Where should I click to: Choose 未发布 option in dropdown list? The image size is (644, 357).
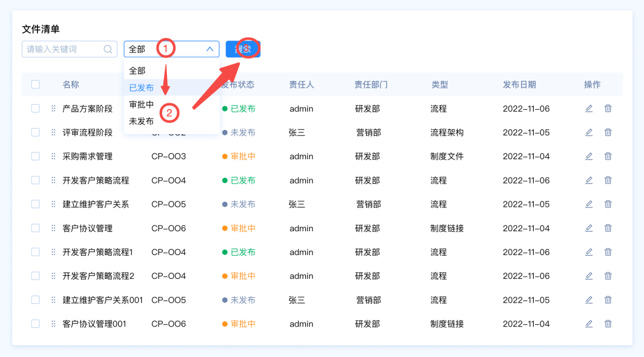click(x=141, y=121)
